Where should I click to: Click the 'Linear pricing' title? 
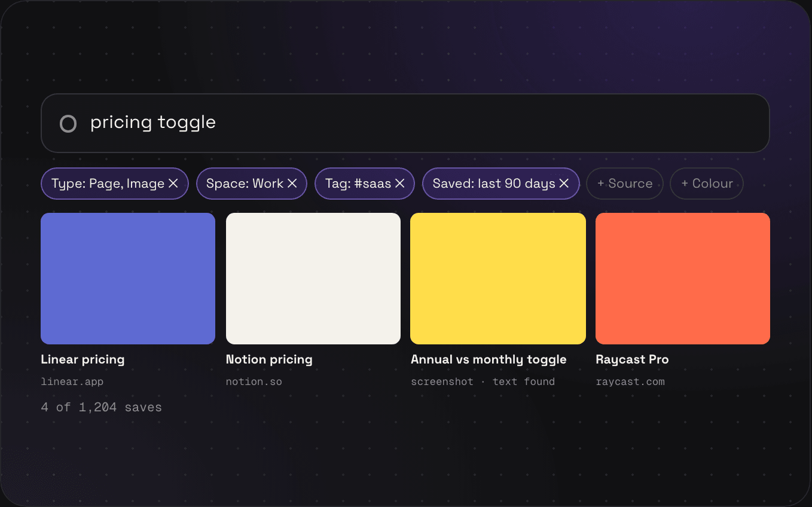tap(83, 359)
